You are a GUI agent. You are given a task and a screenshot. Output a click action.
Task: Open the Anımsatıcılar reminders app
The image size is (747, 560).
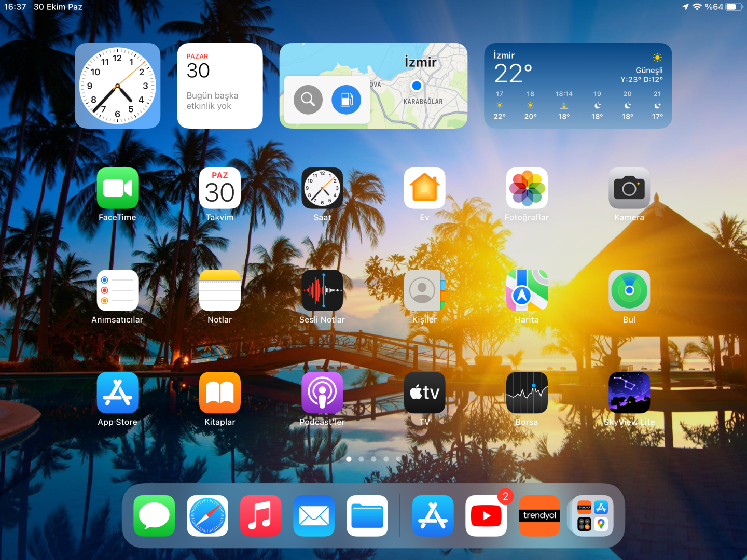coord(117,290)
